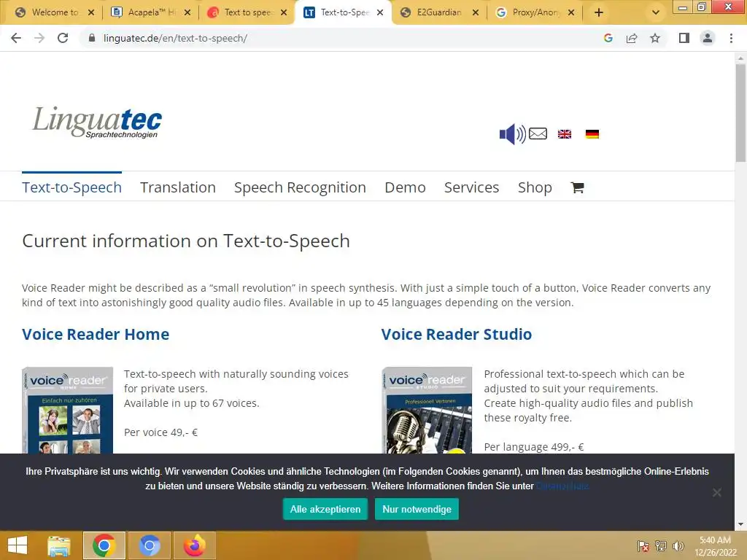Go back with the browser back arrow

16,38
